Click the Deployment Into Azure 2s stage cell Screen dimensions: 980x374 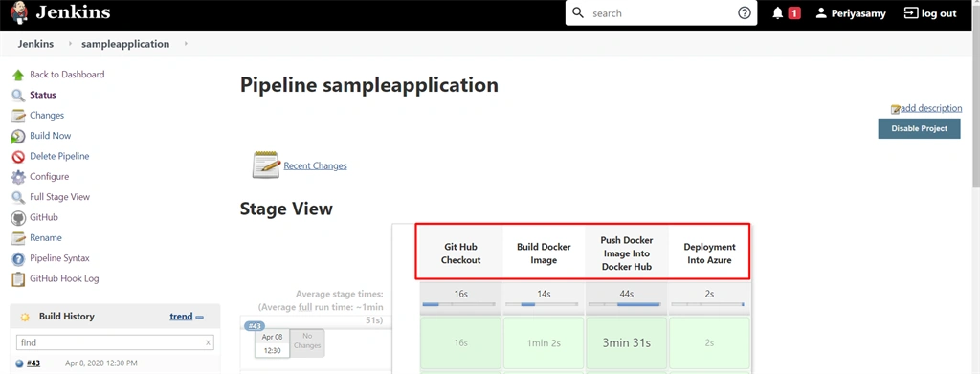(709, 342)
